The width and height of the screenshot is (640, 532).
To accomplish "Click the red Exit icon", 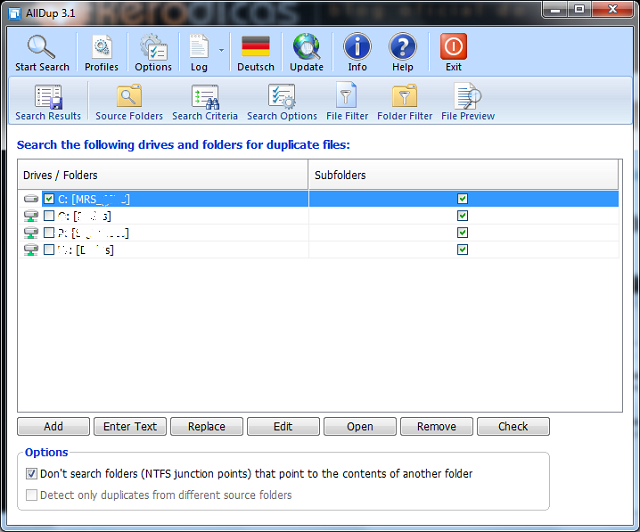I will 453,47.
